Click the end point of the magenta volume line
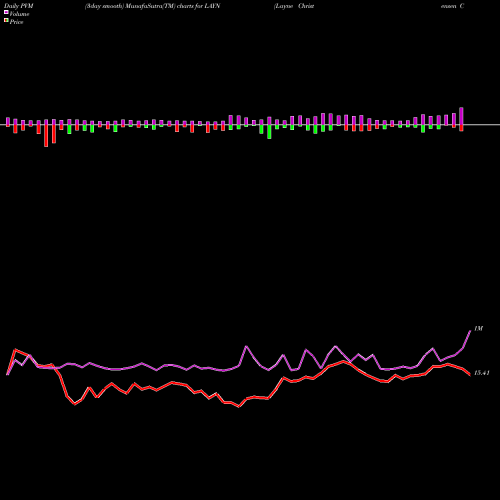500x500 pixels. (470, 331)
